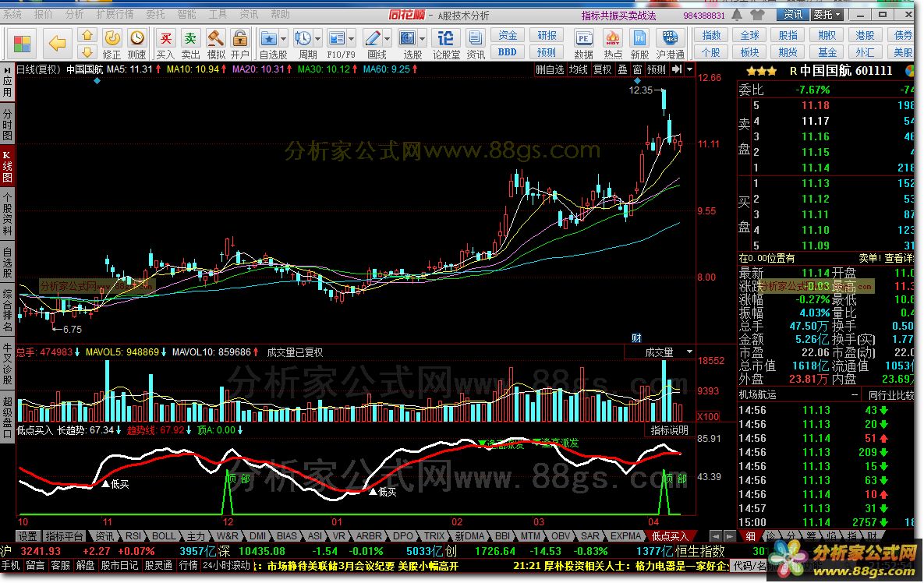
Task: Click the yellow up arrow icon
Action: click(x=87, y=36)
